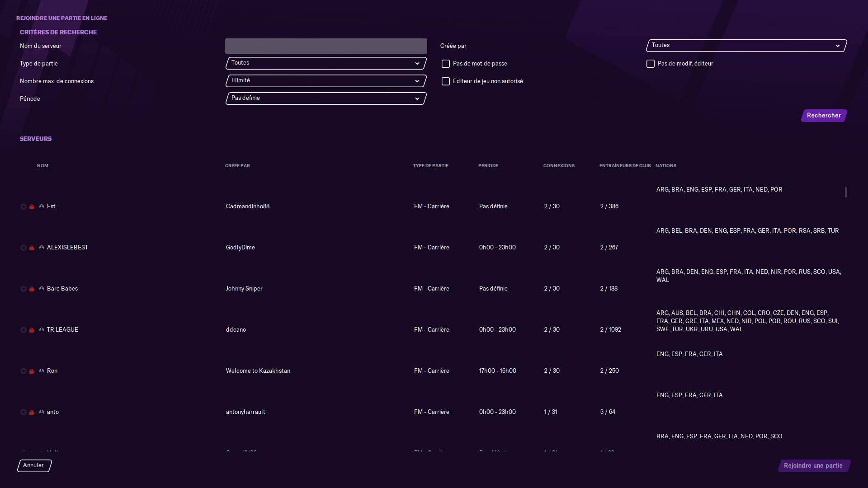
Task: Check Éditeur de jeu non autorisé option
Action: tap(446, 81)
